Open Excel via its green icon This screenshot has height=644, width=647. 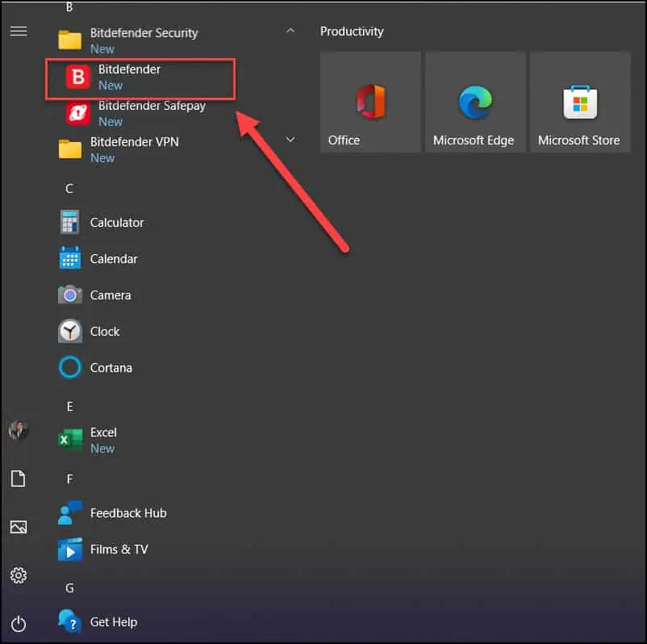[x=69, y=440]
